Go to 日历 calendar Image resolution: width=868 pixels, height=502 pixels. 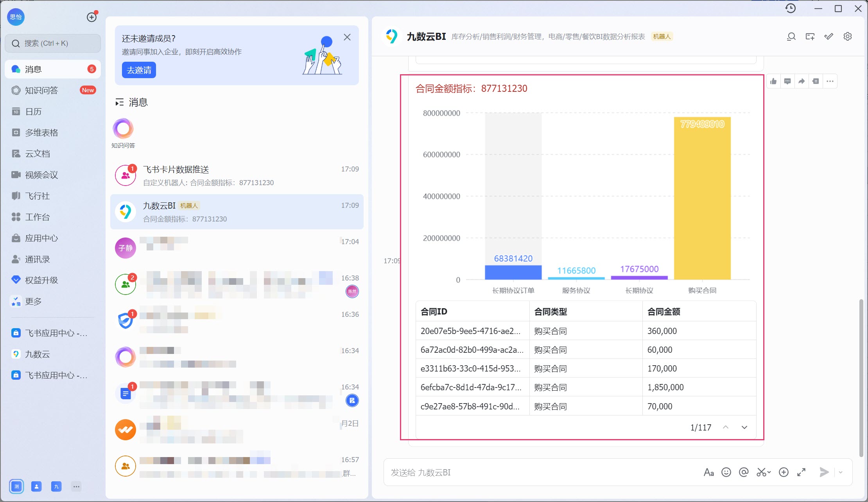53,111
